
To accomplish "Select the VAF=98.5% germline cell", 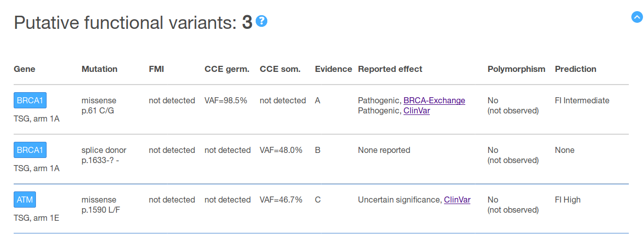I will click(226, 101).
